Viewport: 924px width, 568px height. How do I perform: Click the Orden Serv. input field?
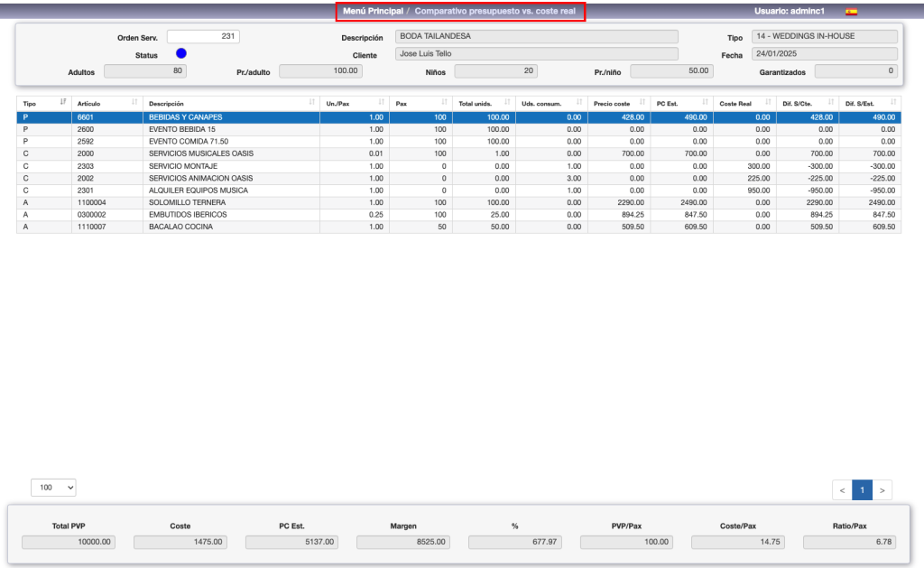(203, 37)
